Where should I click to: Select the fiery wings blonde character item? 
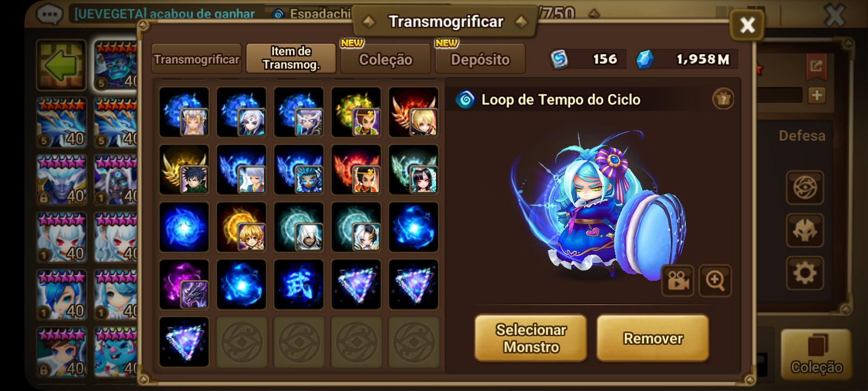pos(413,112)
